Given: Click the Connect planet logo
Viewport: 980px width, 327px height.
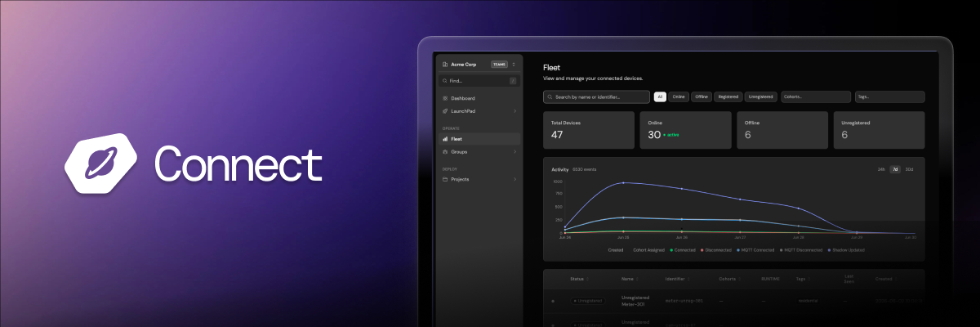Looking at the screenshot, I should [100, 163].
